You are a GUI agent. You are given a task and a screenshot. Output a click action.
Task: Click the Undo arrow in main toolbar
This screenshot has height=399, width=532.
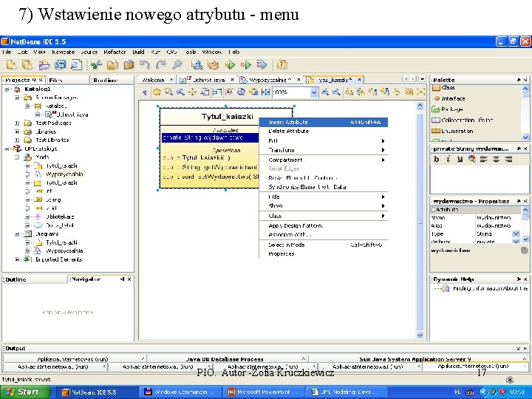145,64
